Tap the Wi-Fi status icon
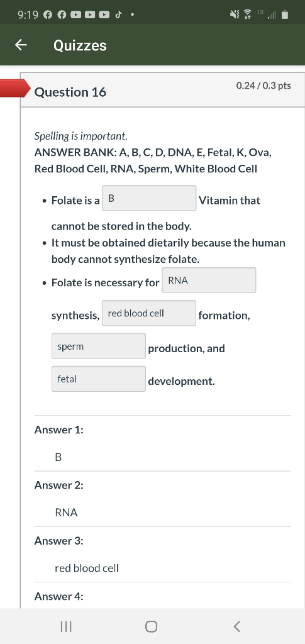305x644 pixels. (x=248, y=15)
